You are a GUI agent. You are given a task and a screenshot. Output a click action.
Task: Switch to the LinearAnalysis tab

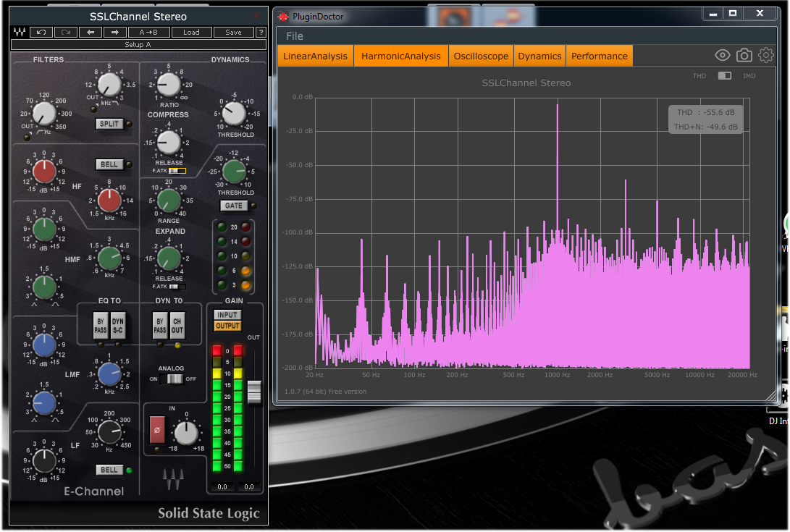316,56
